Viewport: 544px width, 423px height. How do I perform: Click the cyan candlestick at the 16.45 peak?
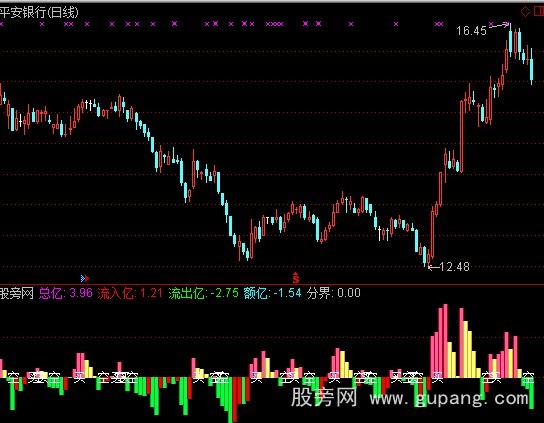(x=511, y=39)
